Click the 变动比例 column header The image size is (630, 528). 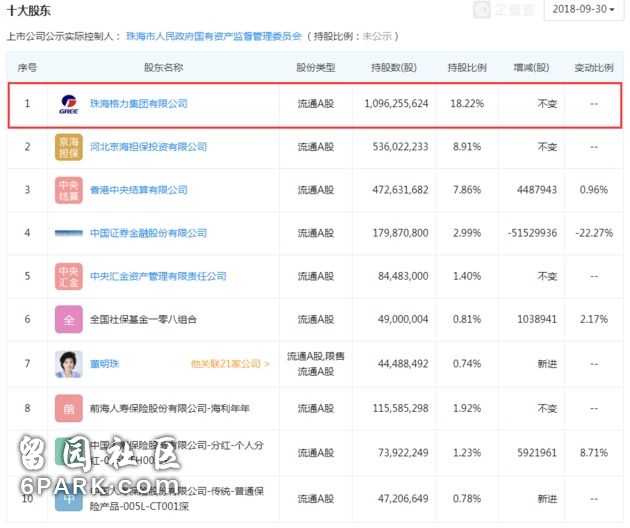pyautogui.click(x=594, y=68)
